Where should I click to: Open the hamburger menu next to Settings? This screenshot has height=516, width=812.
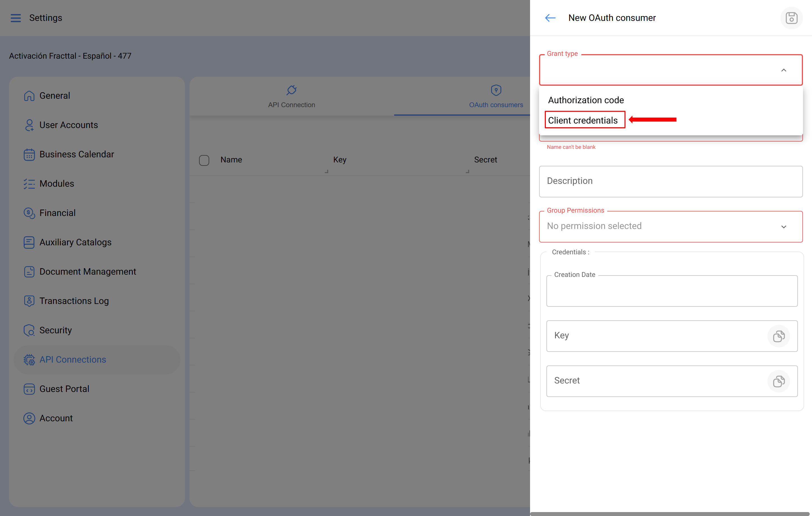pos(16,18)
